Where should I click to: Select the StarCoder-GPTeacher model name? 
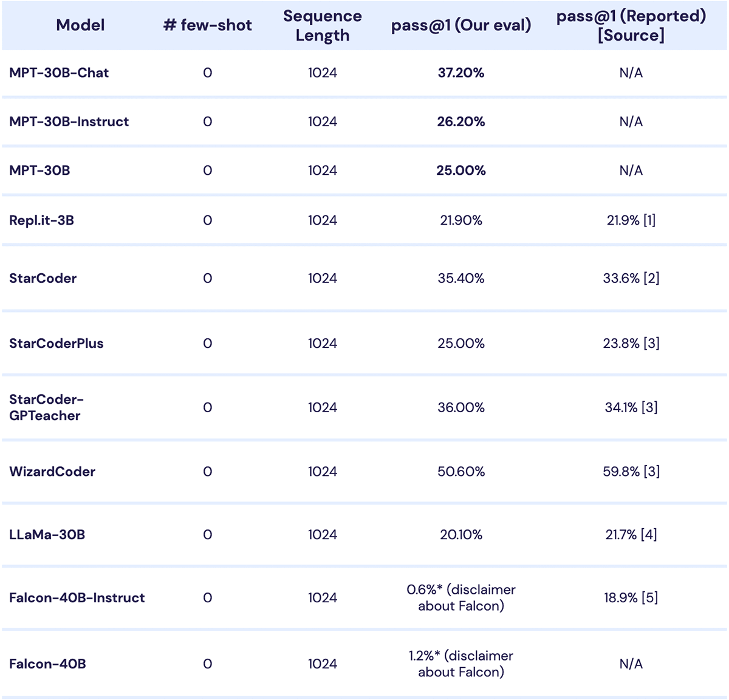[46, 407]
